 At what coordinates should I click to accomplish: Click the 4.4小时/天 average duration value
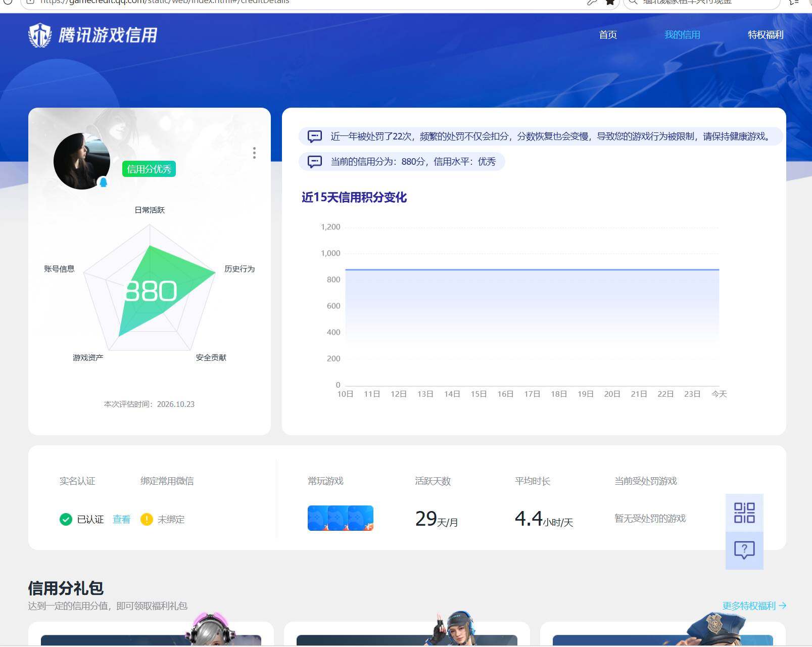pyautogui.click(x=544, y=519)
